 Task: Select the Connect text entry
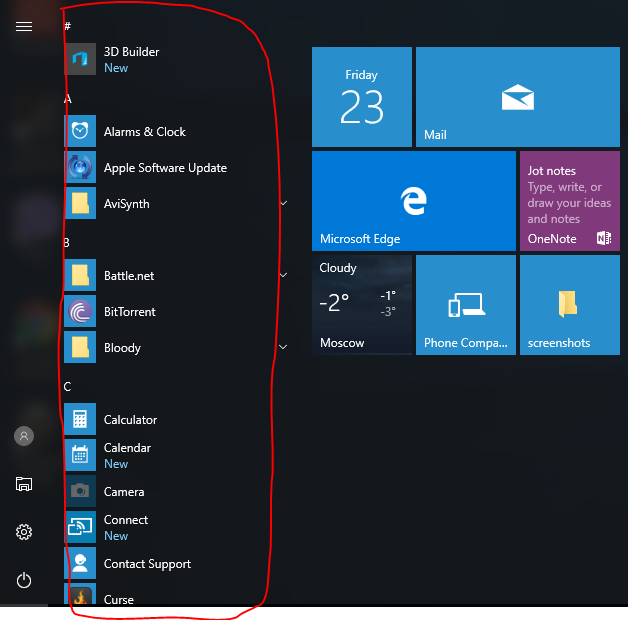tap(126, 520)
